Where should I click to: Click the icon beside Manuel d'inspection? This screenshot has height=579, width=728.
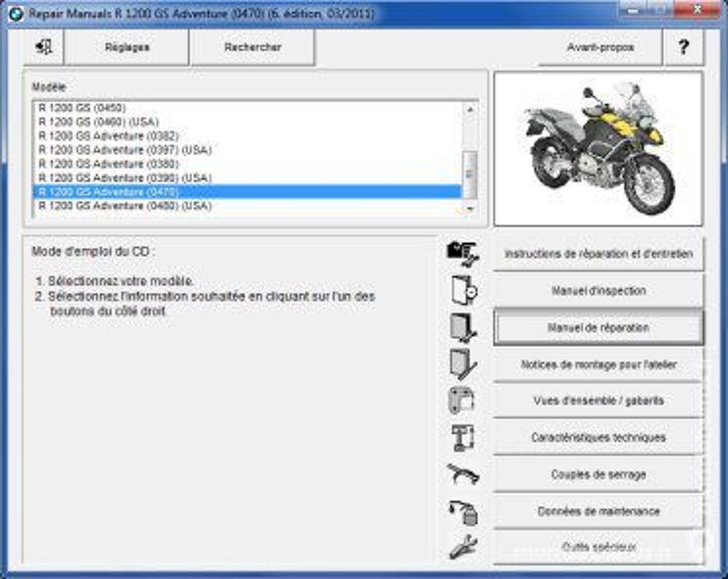coord(463,290)
